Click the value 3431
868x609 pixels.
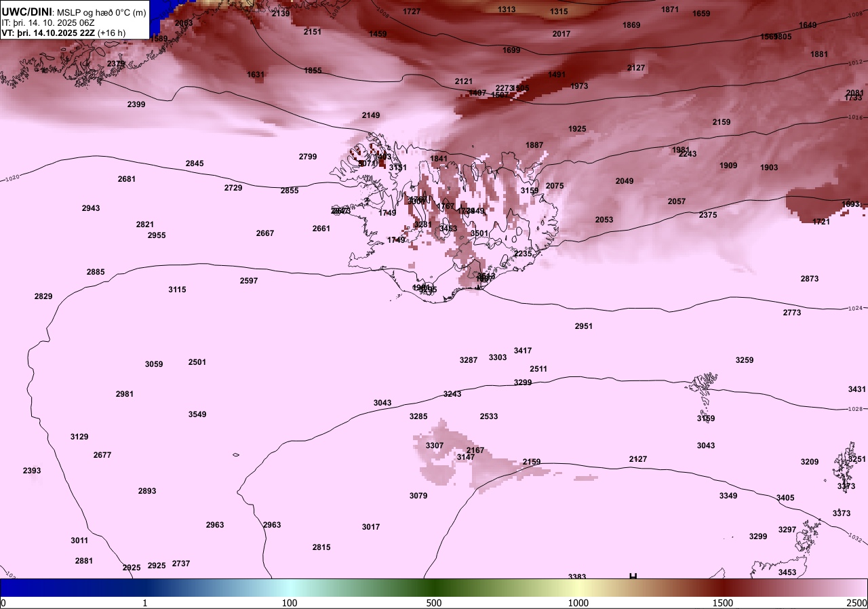(857, 389)
